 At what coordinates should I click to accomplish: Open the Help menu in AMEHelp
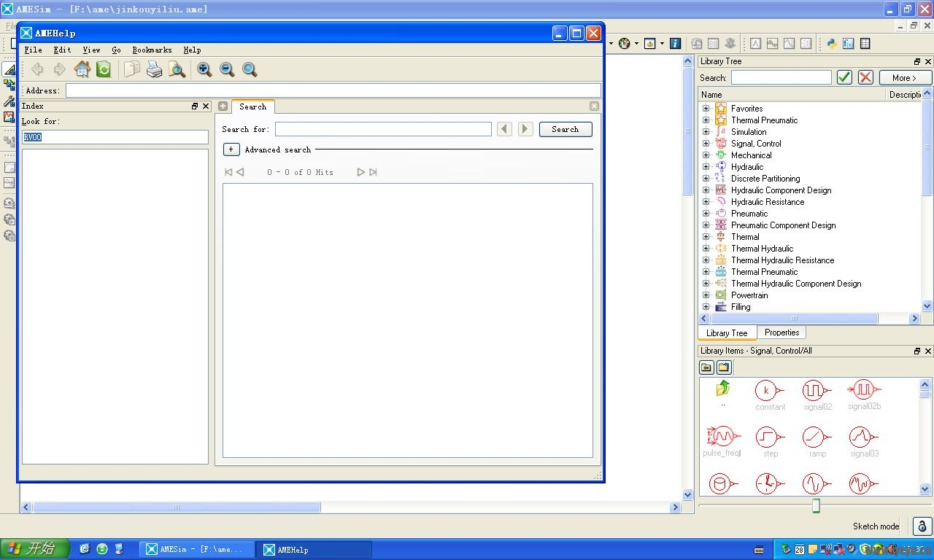[x=192, y=50]
